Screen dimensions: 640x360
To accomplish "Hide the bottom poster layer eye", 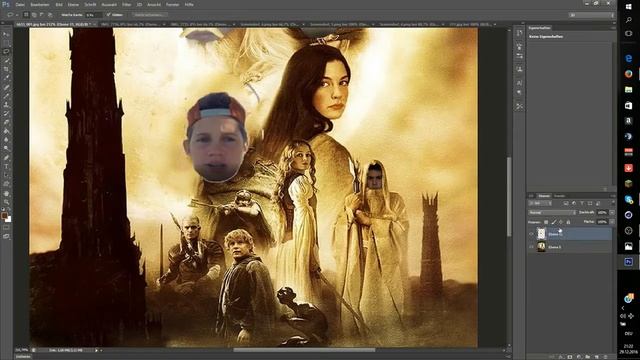I will (x=531, y=247).
